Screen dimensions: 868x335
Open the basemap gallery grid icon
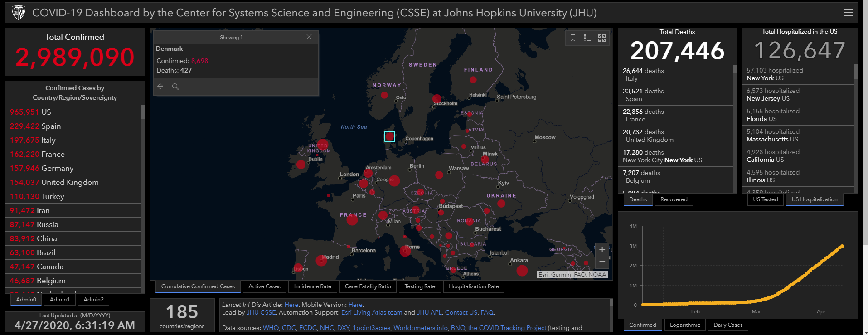(602, 38)
